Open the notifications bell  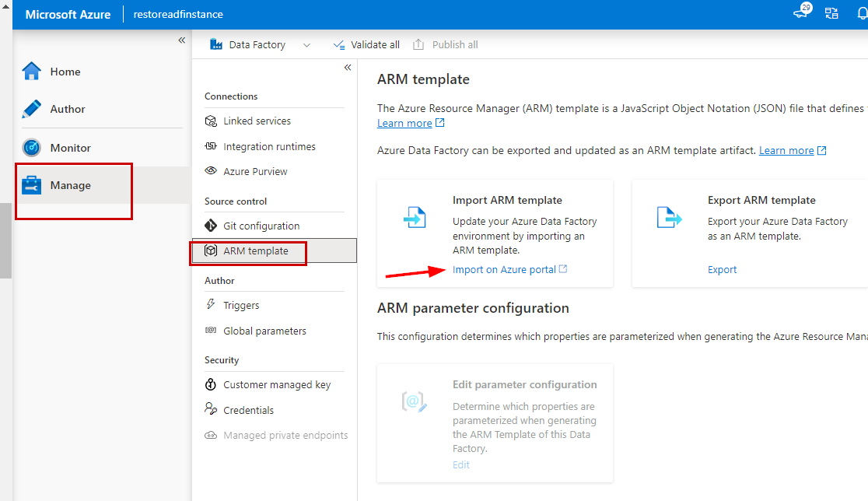click(863, 13)
